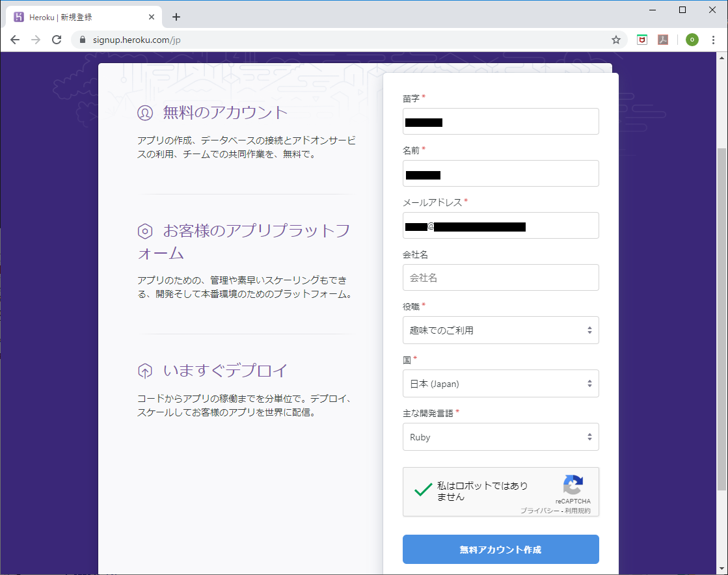Screen dimensions: 728x575
Task: Open the green profile avatar
Action: coord(692,40)
